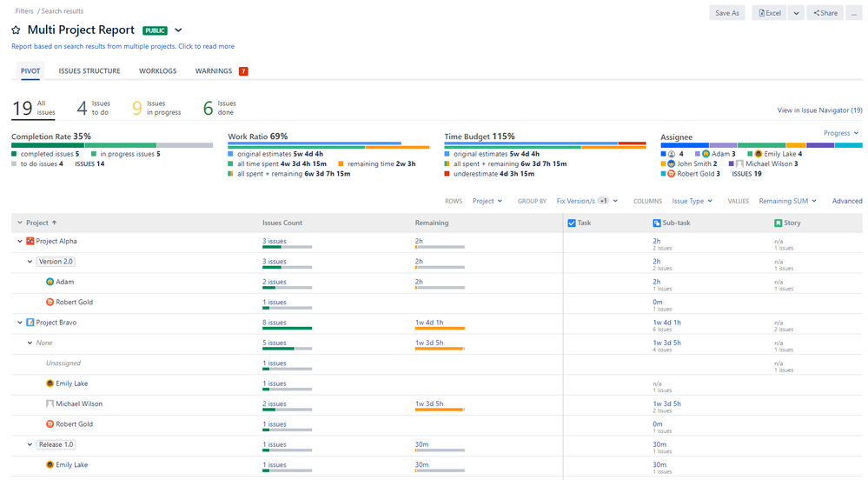Viewport: 868px width, 480px height.
Task: Open the report description link under the title
Action: pos(123,47)
